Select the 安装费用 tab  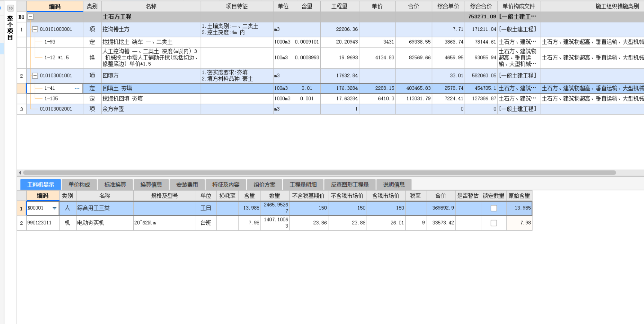[187, 184]
